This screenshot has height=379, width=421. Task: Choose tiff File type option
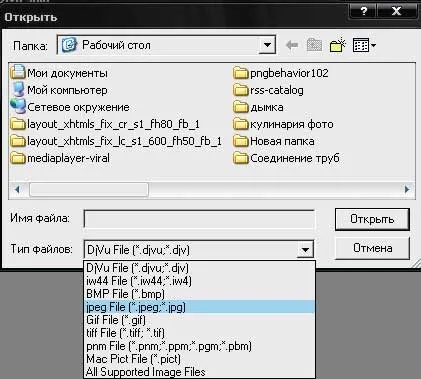(199, 333)
